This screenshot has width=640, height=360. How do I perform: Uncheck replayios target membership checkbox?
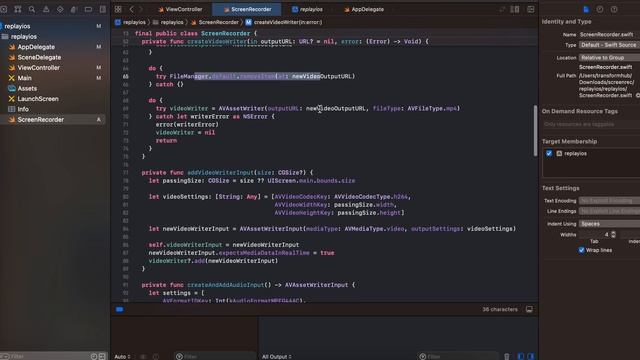(549, 153)
